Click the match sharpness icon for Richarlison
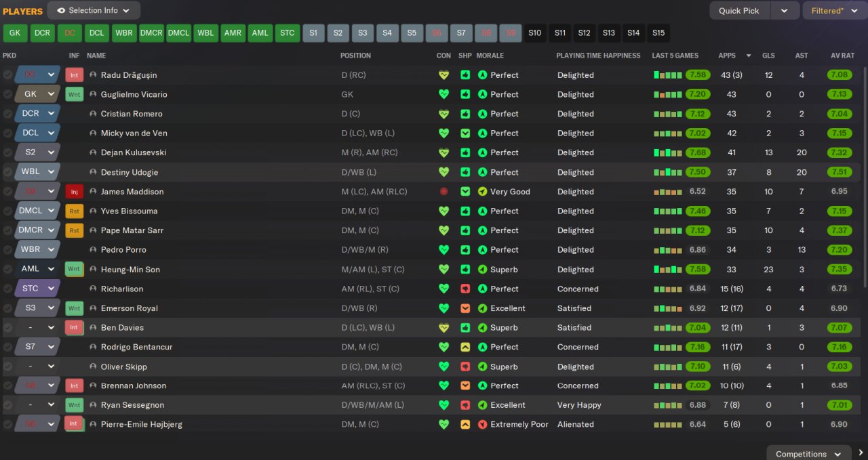The image size is (868, 460). click(x=465, y=289)
